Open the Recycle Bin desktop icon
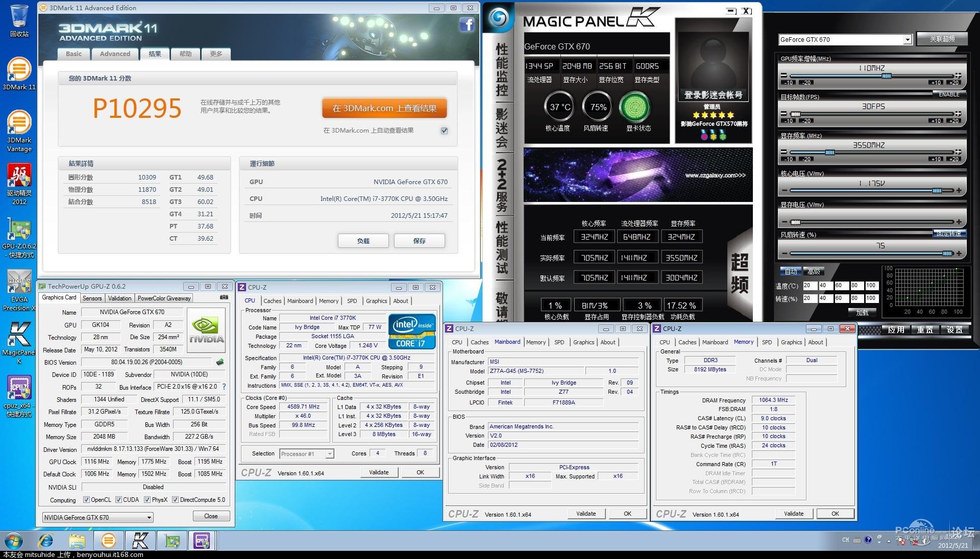The image size is (980, 559). [19, 20]
